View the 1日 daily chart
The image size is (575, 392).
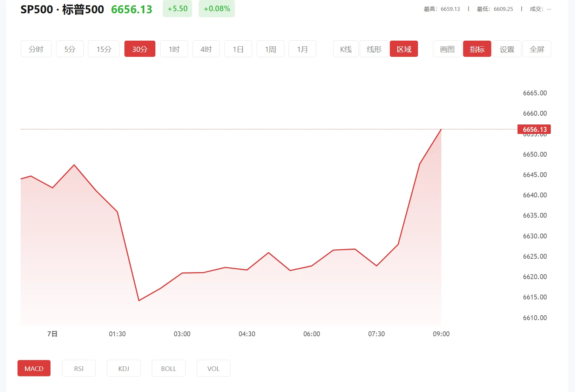(x=238, y=49)
